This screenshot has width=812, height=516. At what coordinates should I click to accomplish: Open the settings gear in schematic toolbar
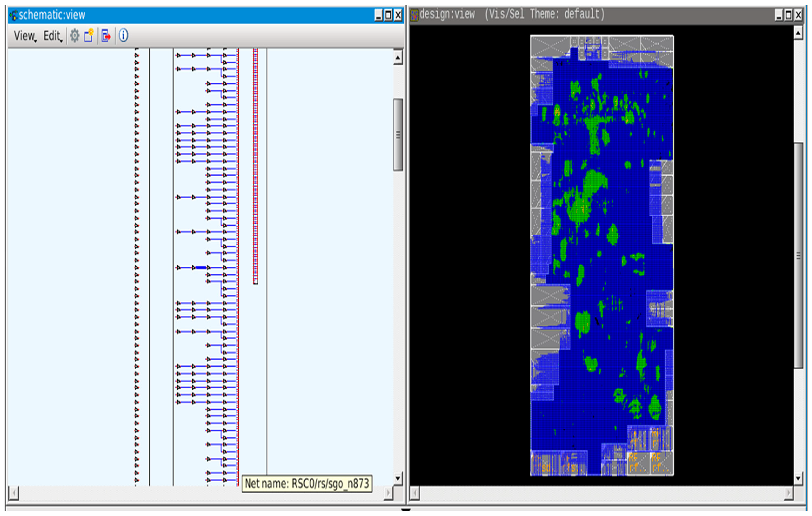click(x=75, y=36)
